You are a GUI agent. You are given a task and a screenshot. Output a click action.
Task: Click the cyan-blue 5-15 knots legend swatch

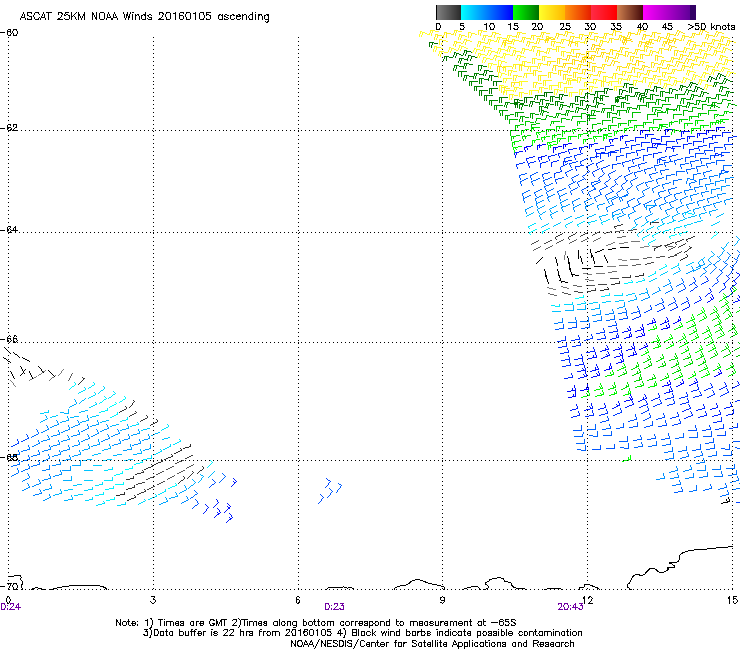[487, 12]
